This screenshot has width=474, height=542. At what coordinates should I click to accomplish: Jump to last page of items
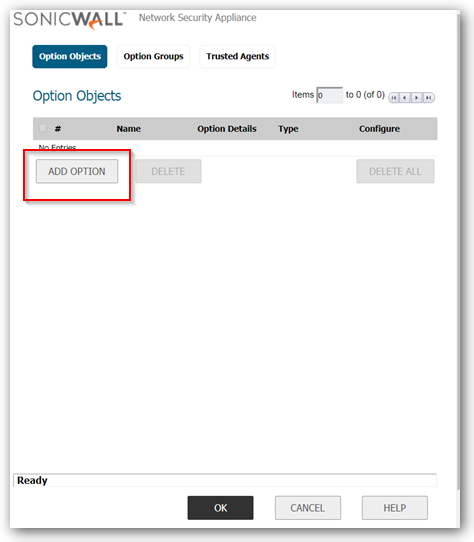(429, 98)
